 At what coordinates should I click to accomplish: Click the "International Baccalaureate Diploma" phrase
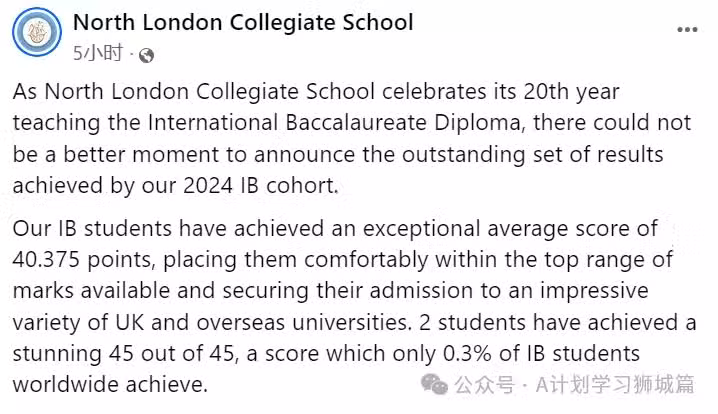click(334, 123)
